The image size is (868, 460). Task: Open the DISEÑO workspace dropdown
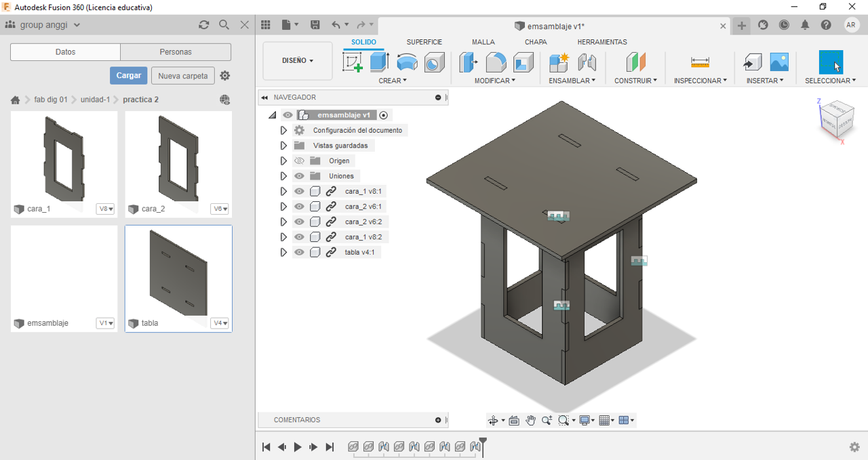pyautogui.click(x=297, y=61)
